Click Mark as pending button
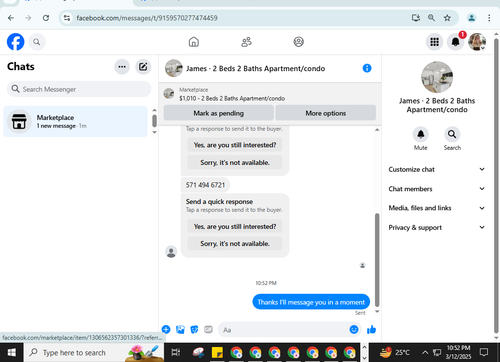500x362 pixels. (x=219, y=113)
